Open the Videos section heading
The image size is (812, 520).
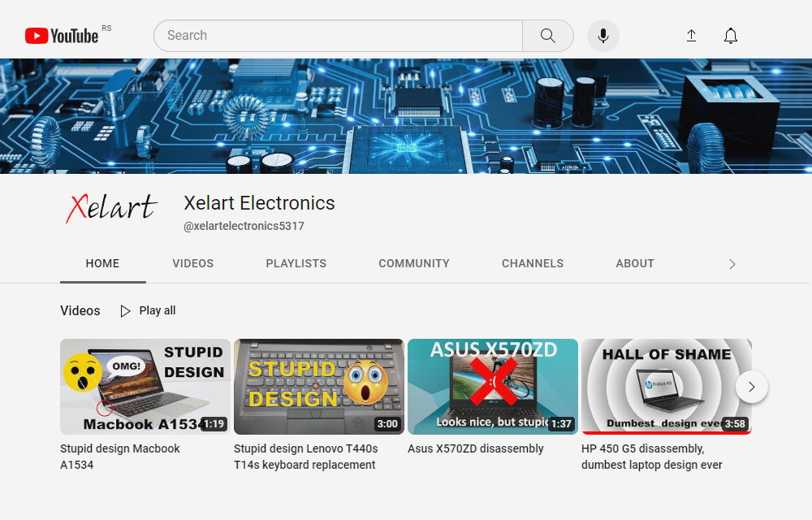tap(80, 310)
